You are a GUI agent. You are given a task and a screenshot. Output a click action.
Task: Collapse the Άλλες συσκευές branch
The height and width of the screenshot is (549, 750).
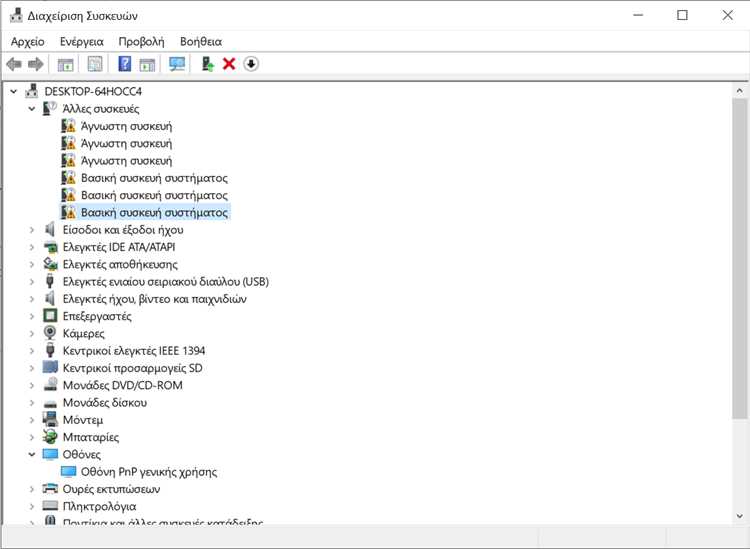coord(32,109)
